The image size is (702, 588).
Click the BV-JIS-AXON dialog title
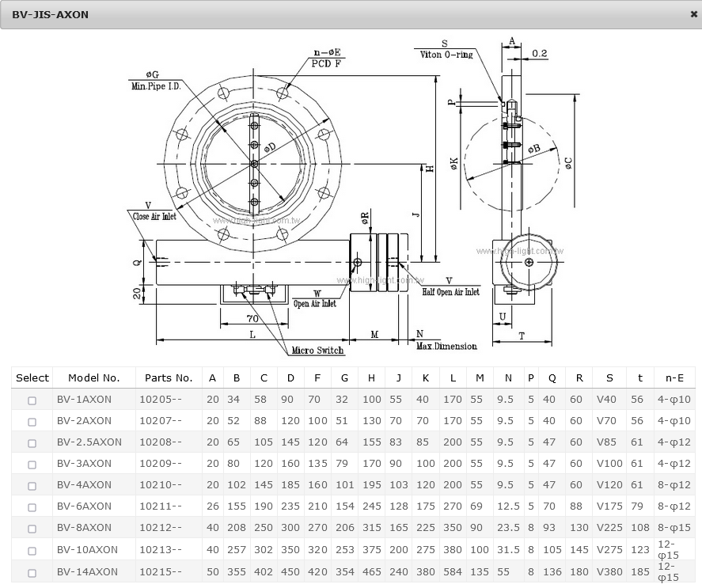[50, 14]
